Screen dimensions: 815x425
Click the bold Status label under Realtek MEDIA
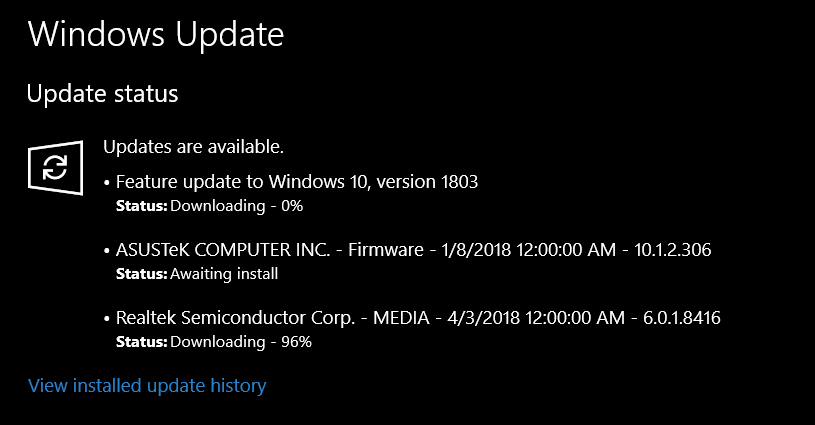[141, 342]
